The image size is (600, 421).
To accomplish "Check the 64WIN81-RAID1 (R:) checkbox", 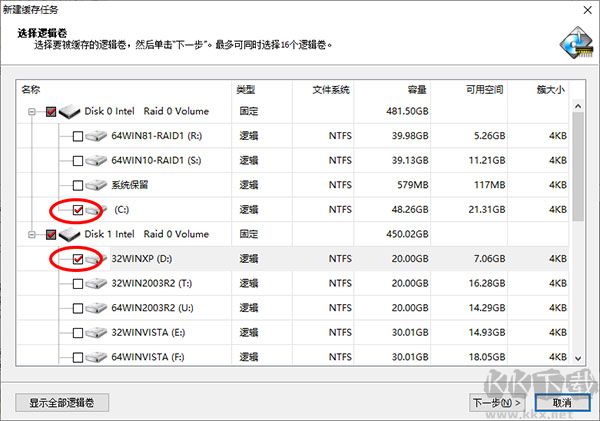I will (x=78, y=136).
